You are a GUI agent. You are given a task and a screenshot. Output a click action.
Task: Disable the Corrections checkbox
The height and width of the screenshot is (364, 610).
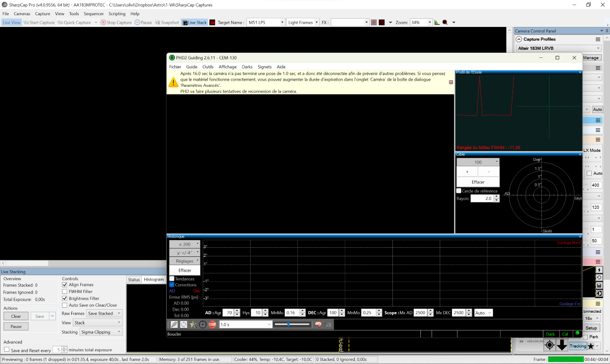click(172, 285)
